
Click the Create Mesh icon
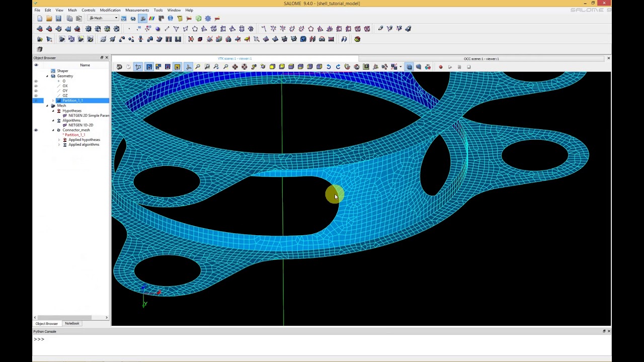40,29
